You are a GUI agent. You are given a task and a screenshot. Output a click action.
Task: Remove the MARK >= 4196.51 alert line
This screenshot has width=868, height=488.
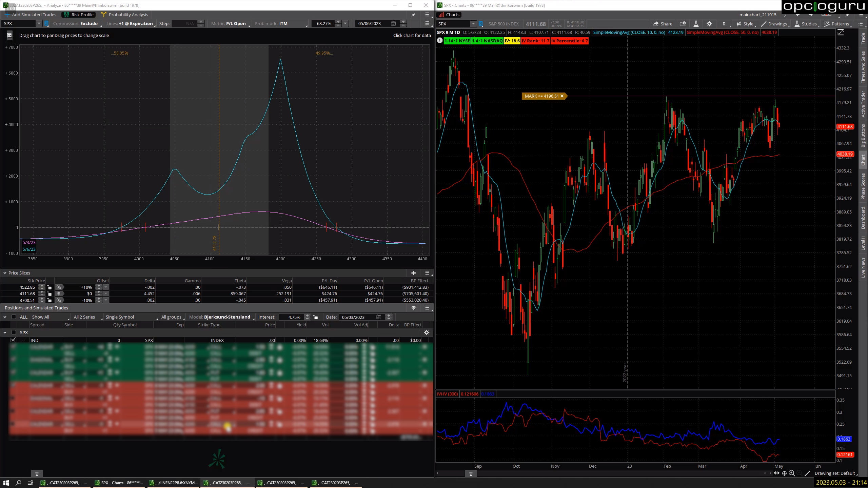pos(562,96)
